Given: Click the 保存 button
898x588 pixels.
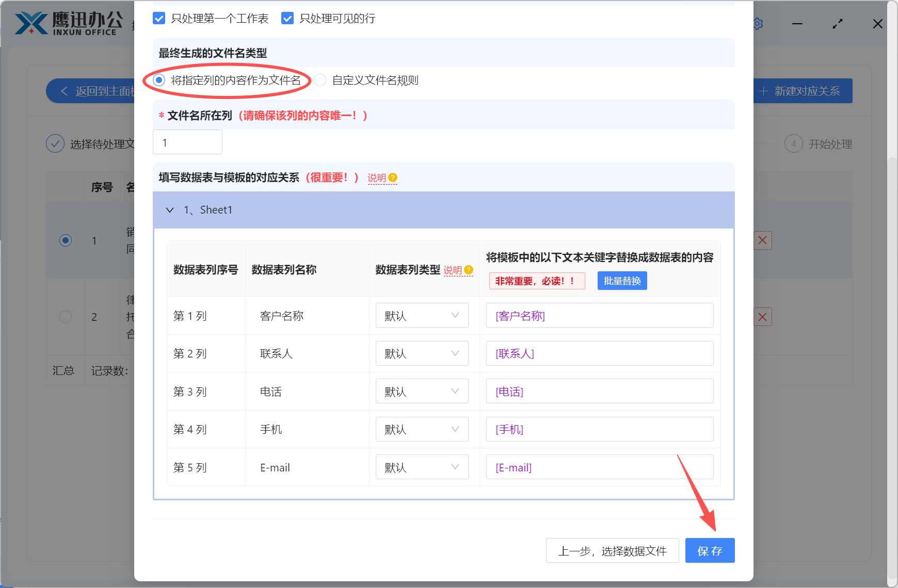Looking at the screenshot, I should (x=710, y=550).
